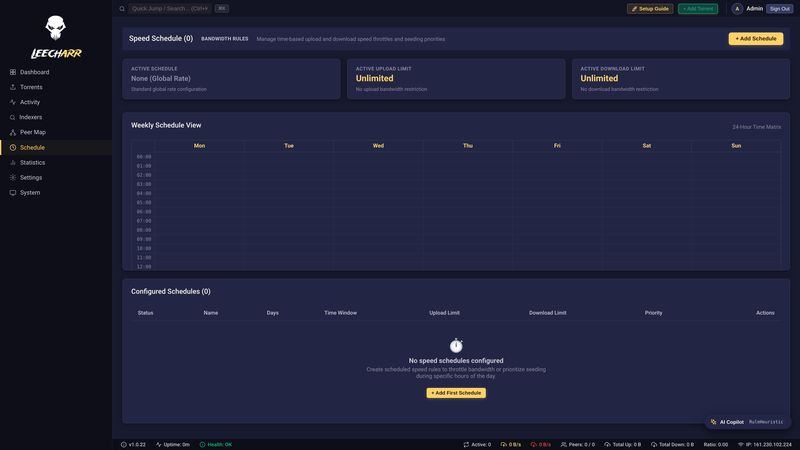The width and height of the screenshot is (800, 450).
Task: Click the Leecharr skull logo
Action: tap(55, 28)
